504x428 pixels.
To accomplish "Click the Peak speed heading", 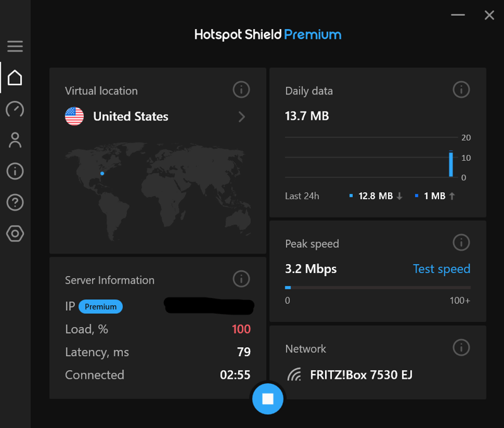I will [x=312, y=244].
